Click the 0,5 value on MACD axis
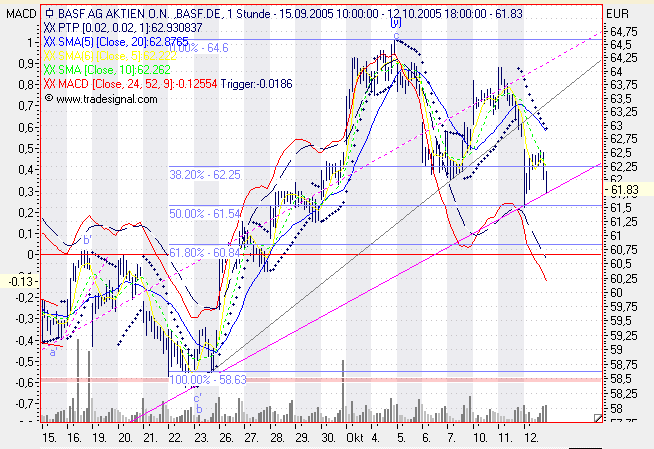Screen dimensions: 654x449 pyautogui.click(x=26, y=148)
